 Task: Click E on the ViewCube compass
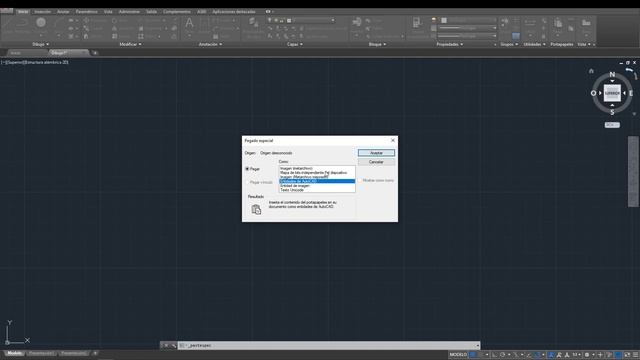click(x=631, y=93)
